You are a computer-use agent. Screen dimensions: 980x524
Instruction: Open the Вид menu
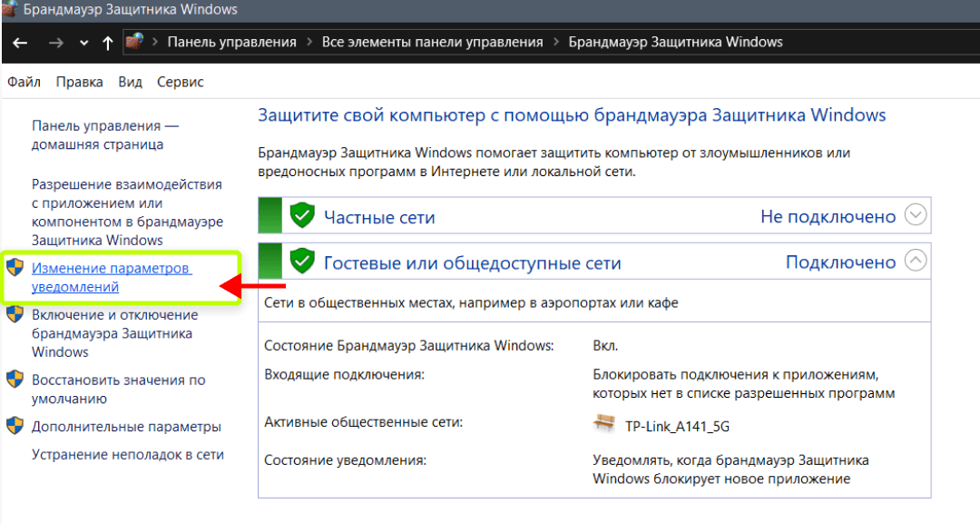tap(130, 82)
